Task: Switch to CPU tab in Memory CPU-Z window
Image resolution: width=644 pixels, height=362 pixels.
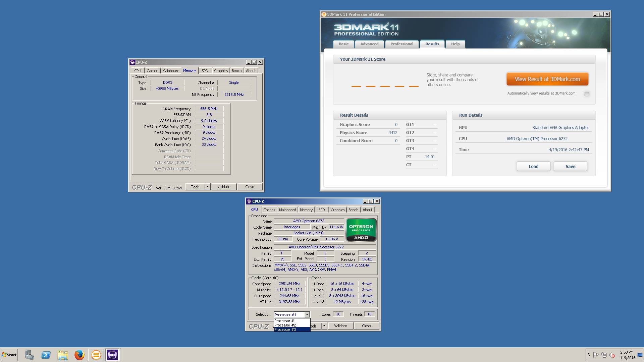Action: point(138,71)
